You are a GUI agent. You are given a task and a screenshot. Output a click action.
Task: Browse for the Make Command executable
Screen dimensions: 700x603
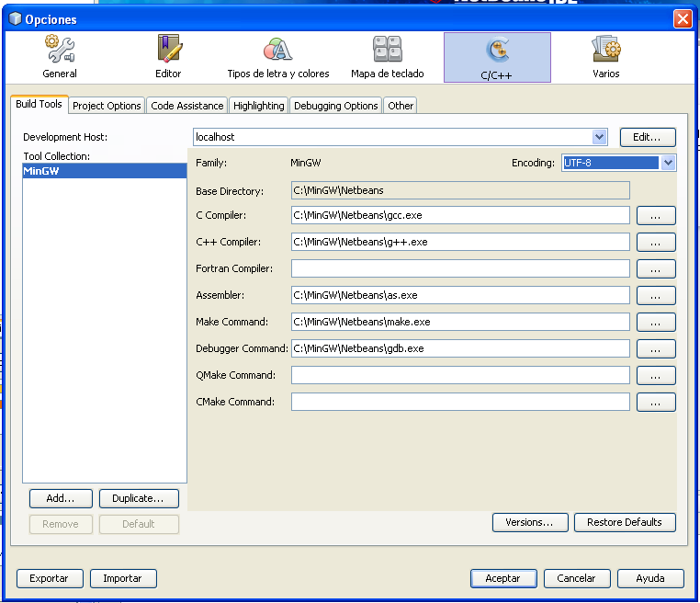[x=656, y=322]
